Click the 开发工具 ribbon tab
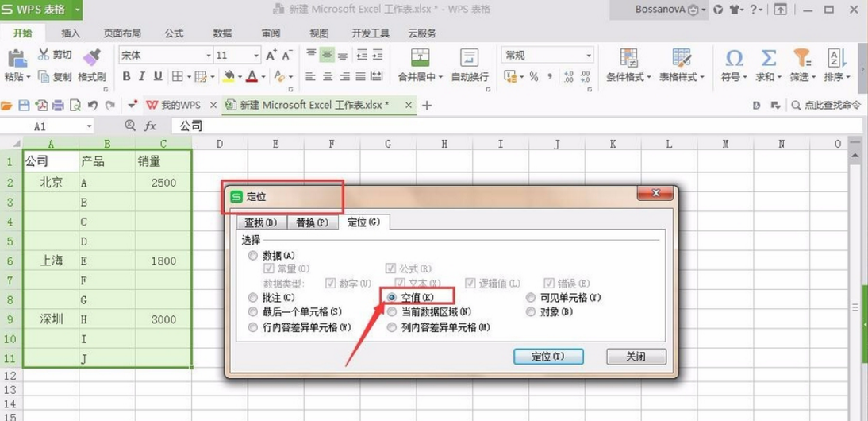 tap(371, 33)
